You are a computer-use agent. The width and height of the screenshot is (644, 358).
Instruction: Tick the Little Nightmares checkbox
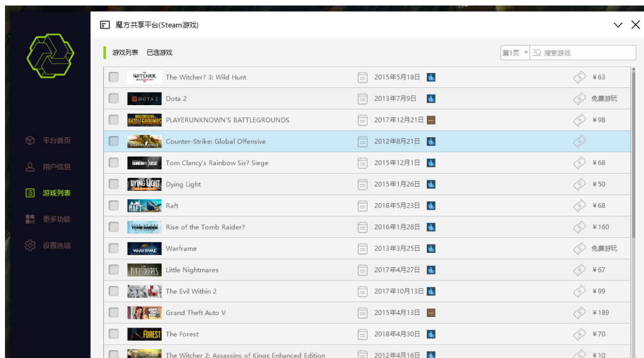pyautogui.click(x=114, y=270)
